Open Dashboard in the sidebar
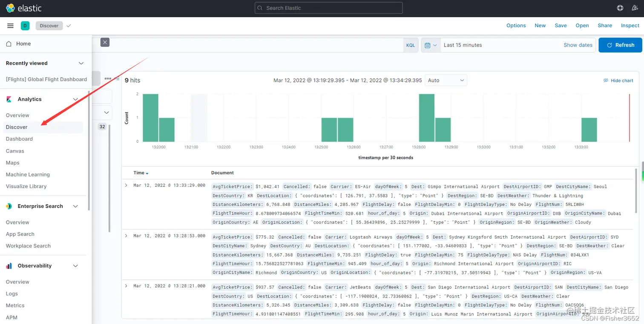The width and height of the screenshot is (644, 324). [19, 139]
